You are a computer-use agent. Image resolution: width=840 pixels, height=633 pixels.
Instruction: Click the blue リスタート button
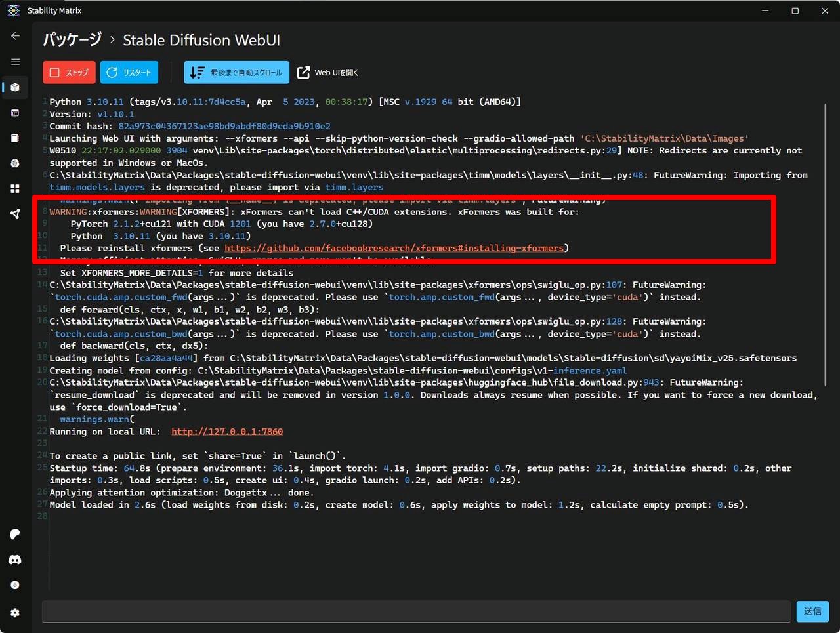tap(129, 73)
